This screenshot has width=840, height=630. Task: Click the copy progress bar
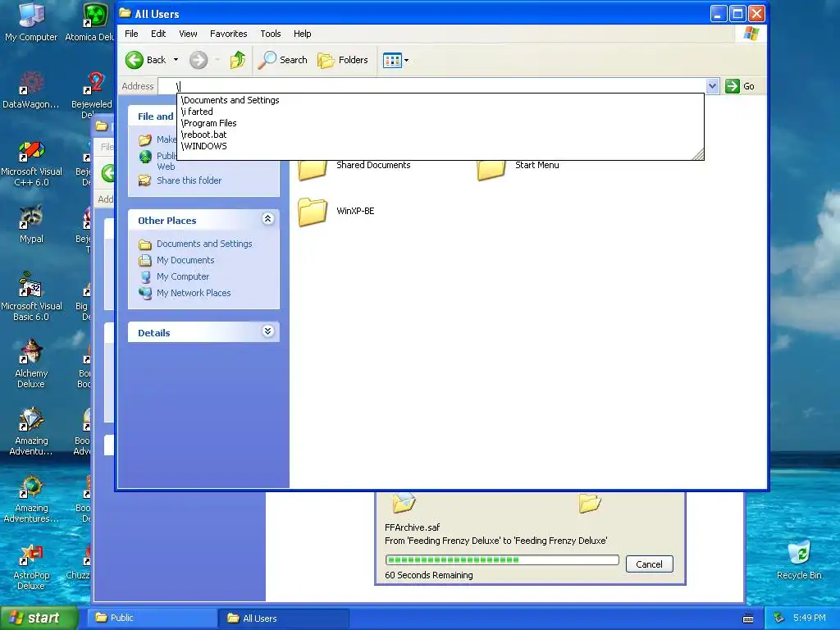[502, 559]
